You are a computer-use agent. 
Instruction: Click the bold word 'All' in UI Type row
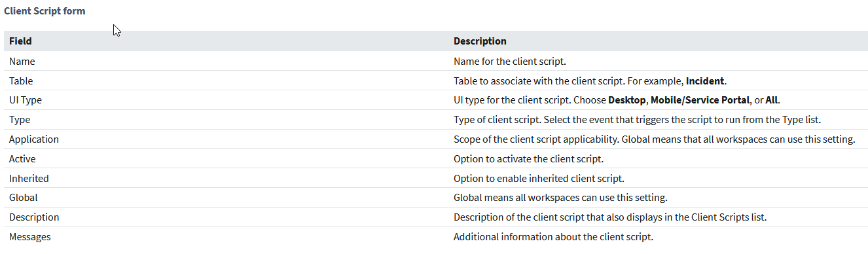pyautogui.click(x=772, y=100)
